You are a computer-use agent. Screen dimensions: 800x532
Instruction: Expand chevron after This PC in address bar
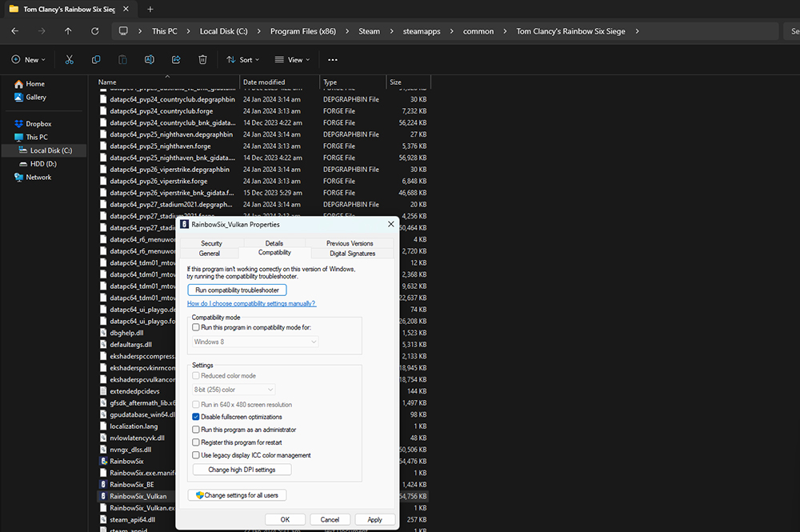click(x=188, y=31)
